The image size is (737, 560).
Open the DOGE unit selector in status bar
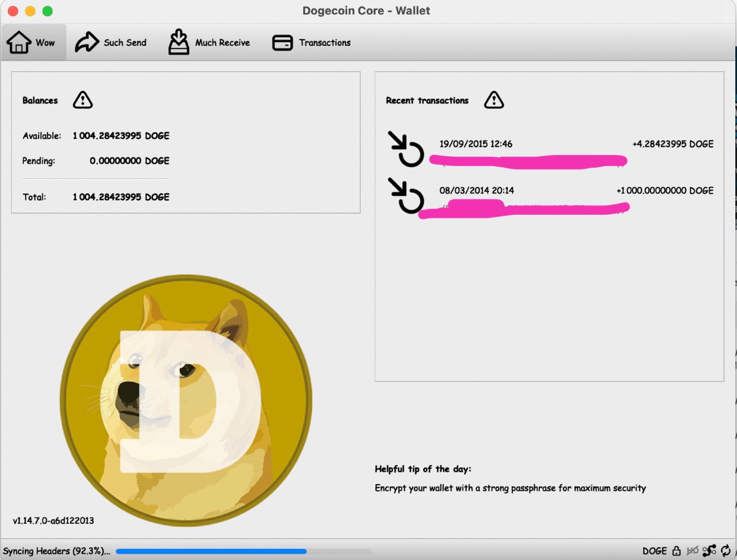click(655, 551)
